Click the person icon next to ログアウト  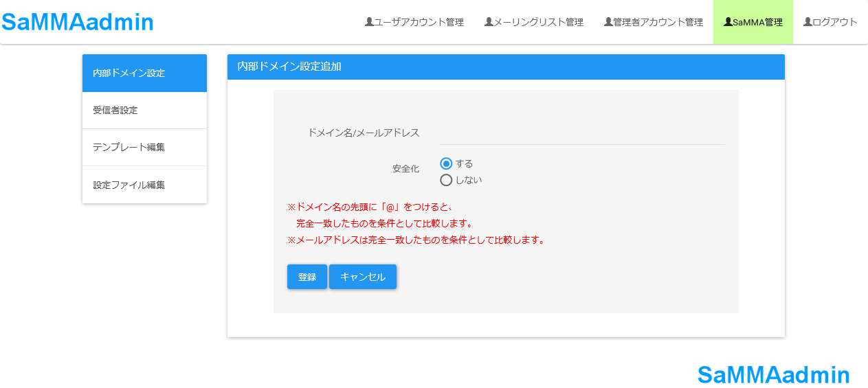pyautogui.click(x=808, y=22)
